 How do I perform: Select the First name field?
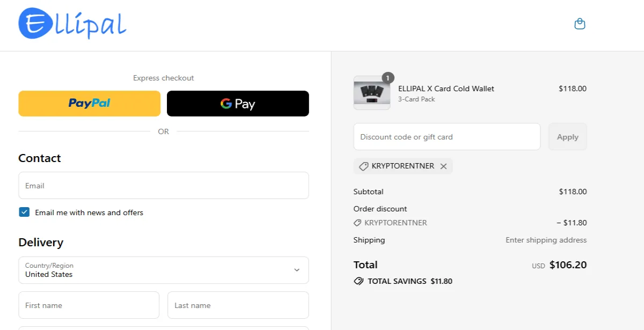coord(89,305)
